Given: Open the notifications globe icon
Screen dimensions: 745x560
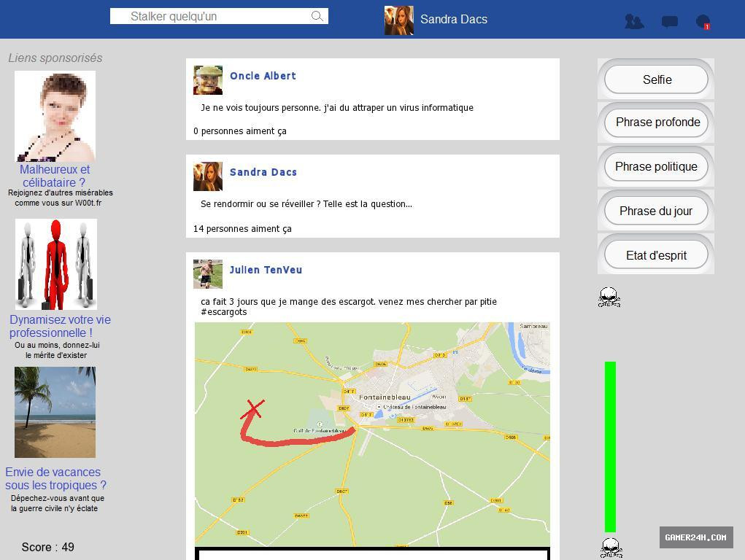Looking at the screenshot, I should [x=703, y=22].
